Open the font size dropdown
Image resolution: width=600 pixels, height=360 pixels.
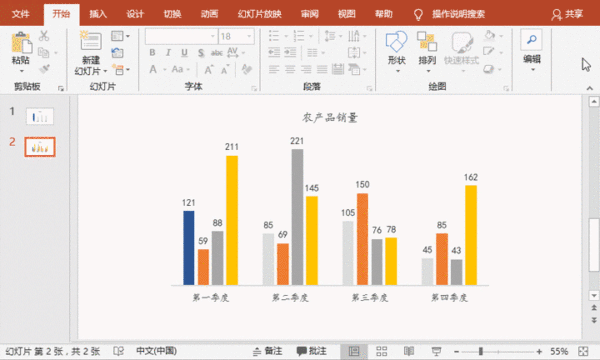(x=249, y=36)
